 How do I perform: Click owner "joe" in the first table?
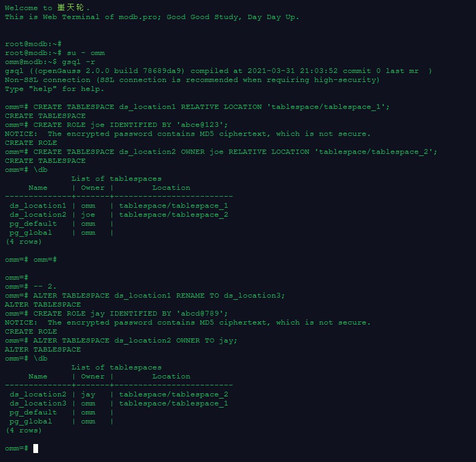[88, 215]
